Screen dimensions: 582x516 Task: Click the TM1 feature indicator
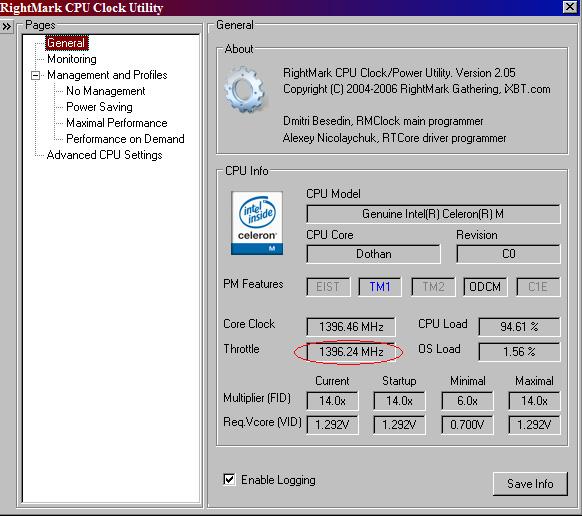click(x=380, y=287)
